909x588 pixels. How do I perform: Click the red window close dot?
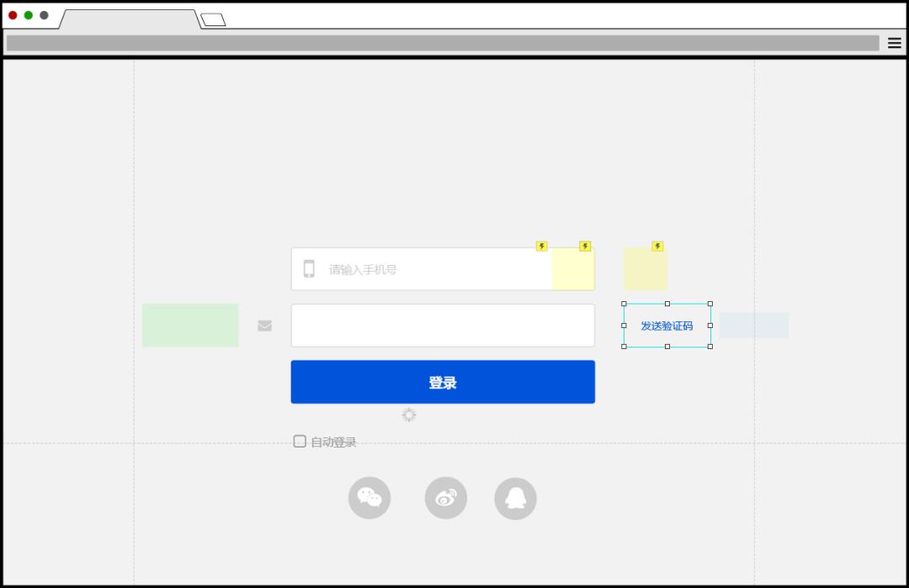click(13, 15)
